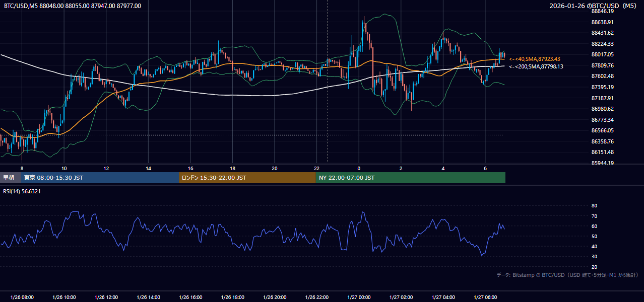Click price axis label 86566.05
The image size is (644, 302).
603,130
